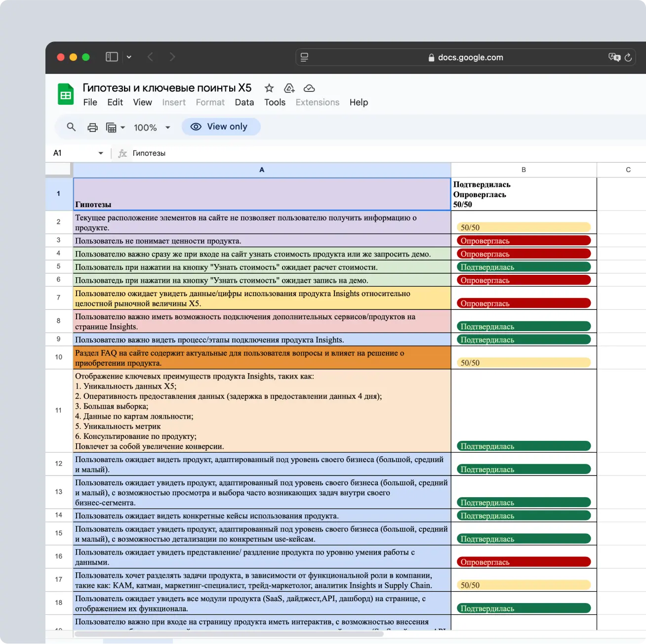Star the document with the star icon

[x=269, y=88]
